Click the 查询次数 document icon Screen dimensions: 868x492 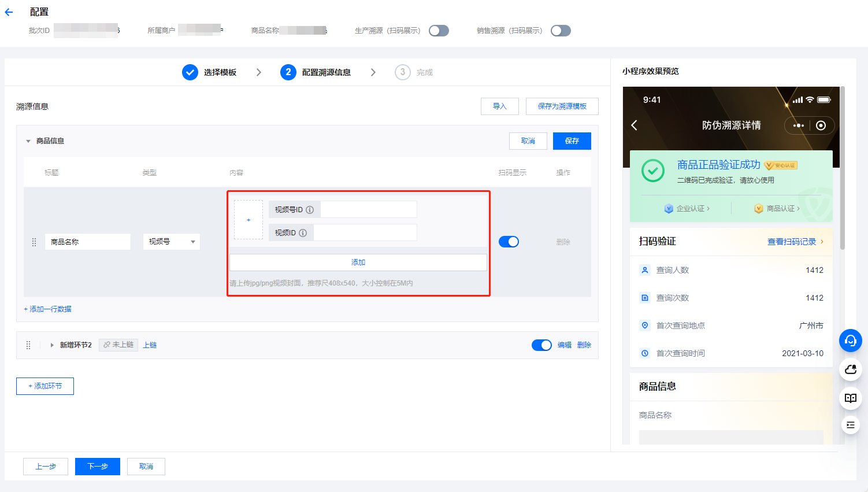(645, 298)
